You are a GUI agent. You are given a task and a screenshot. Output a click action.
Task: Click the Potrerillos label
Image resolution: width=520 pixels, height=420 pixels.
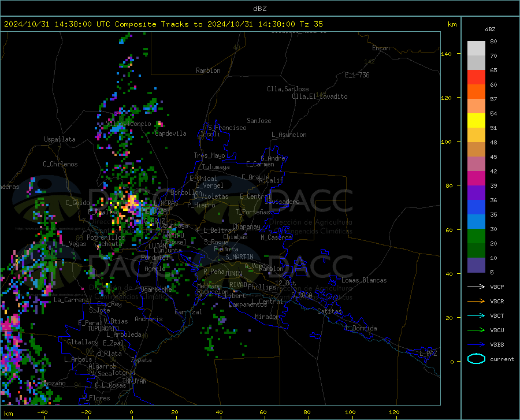[106, 237]
